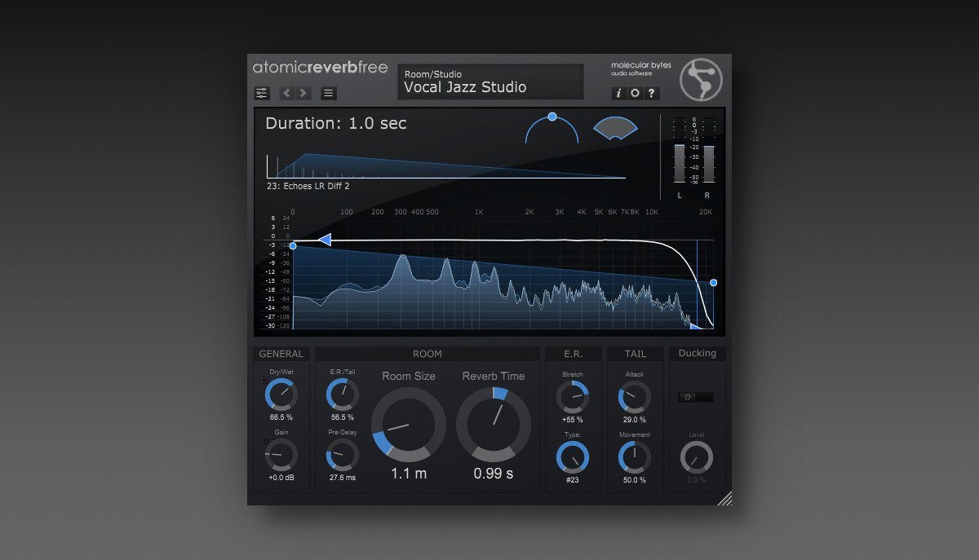This screenshot has width=979, height=560.
Task: Open the Vocal Jazz Studio preset selector
Action: tap(490, 82)
